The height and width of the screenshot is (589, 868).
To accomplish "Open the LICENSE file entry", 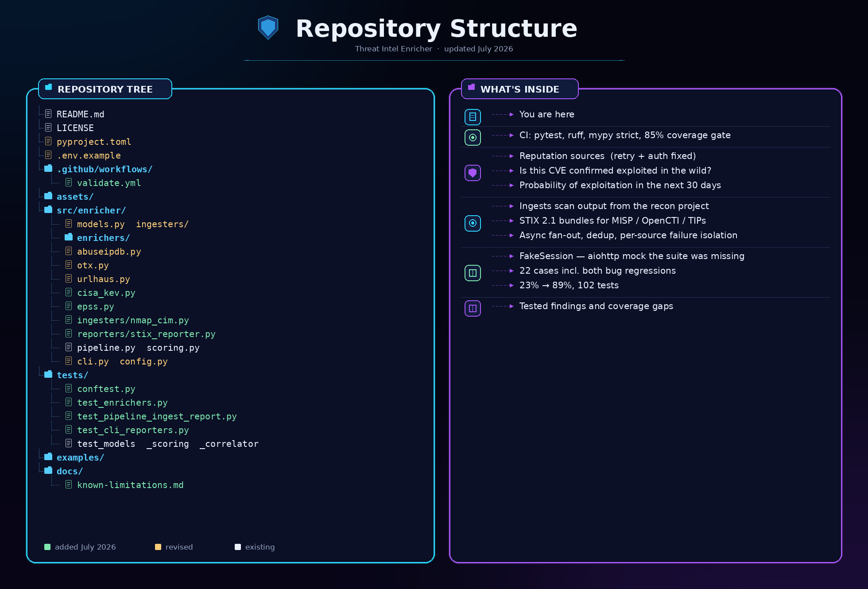I will pos(75,128).
